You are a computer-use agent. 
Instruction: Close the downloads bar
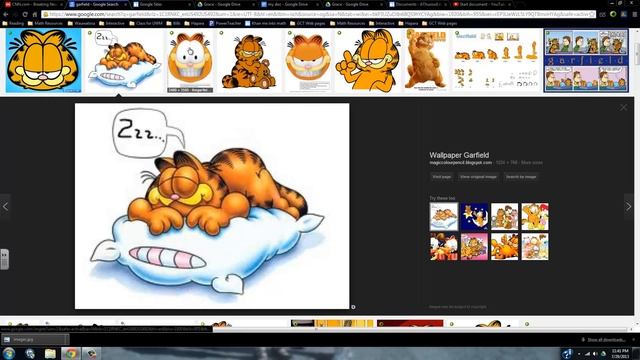633,340
